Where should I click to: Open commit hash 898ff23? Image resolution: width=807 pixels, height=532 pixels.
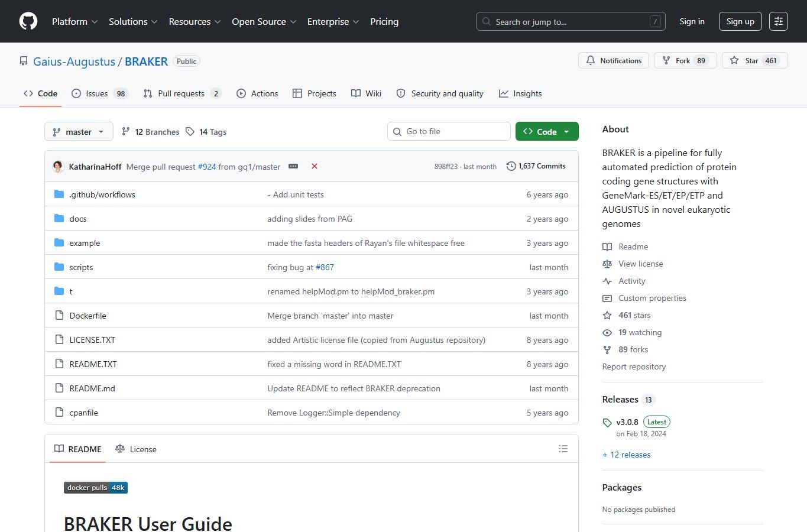[446, 167]
